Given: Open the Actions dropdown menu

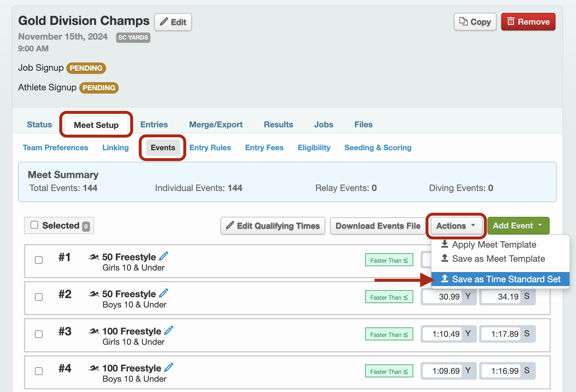Looking at the screenshot, I should point(456,226).
